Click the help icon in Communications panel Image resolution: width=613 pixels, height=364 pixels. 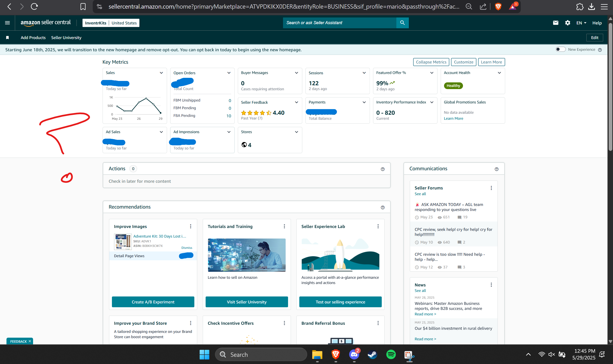pyautogui.click(x=497, y=169)
